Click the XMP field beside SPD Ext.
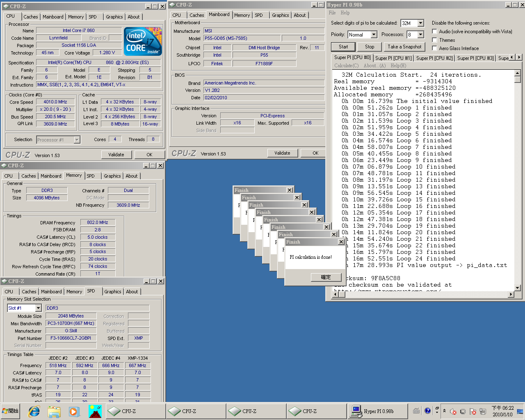The height and width of the screenshot is (420, 525). click(139, 338)
